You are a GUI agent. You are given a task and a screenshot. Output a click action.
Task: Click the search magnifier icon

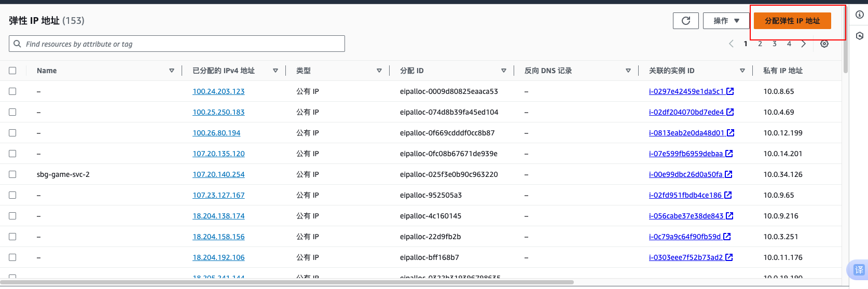coord(18,44)
